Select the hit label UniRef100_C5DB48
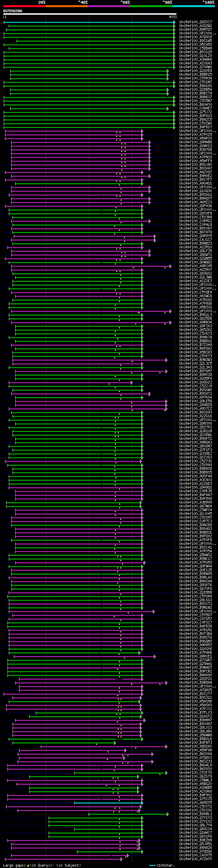The width and height of the screenshot is (218, 868). click(x=196, y=48)
